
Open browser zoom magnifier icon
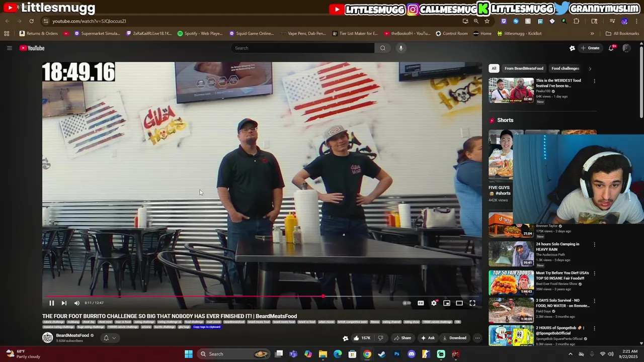tap(476, 21)
